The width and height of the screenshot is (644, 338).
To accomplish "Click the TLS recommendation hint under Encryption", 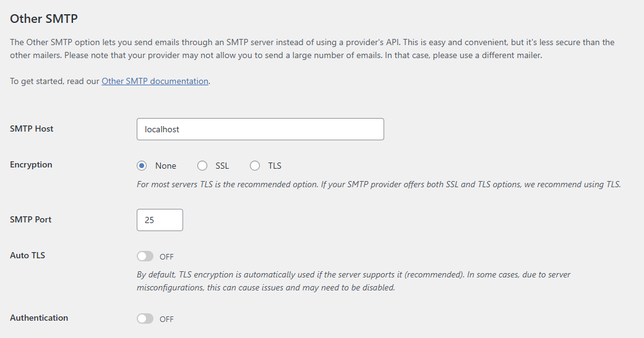I will [378, 184].
